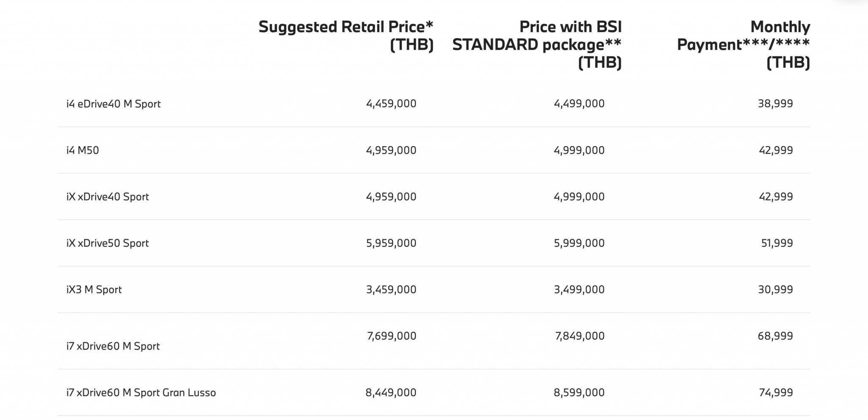868x420 pixels.
Task: Click the 3,499,000 BSI package price
Action: pyautogui.click(x=579, y=290)
